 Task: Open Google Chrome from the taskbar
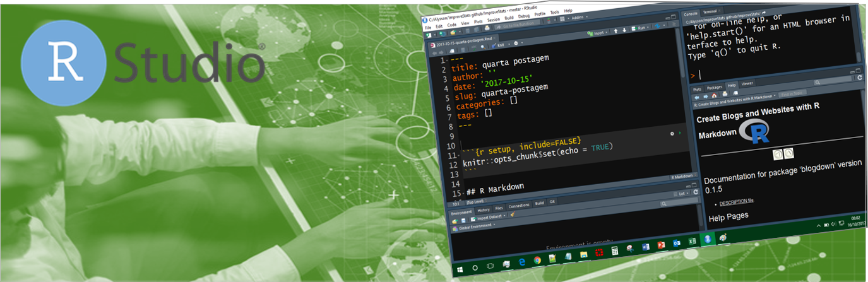point(537,260)
